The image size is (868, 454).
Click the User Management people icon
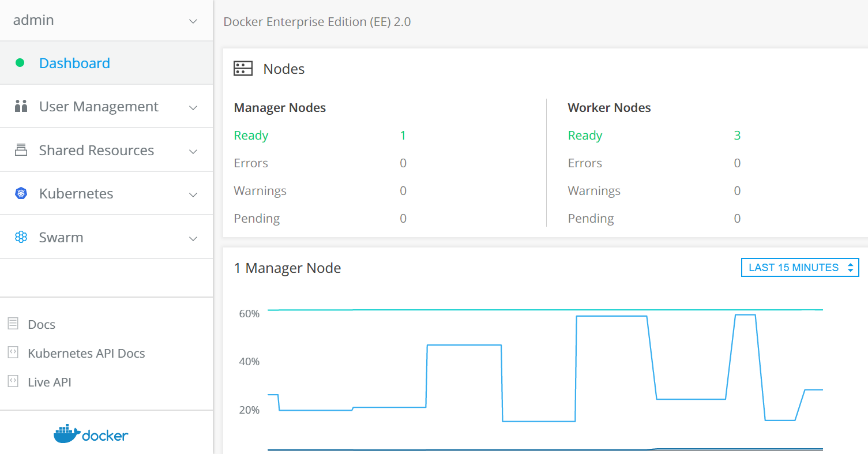tap(21, 106)
